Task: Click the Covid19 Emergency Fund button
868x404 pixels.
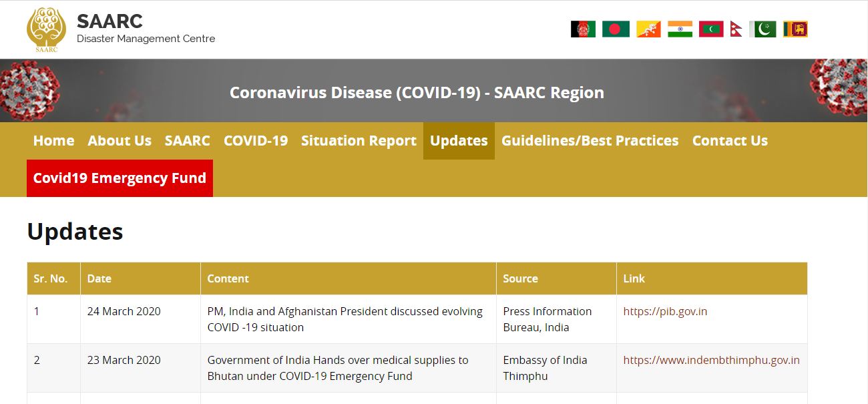Action: pyautogui.click(x=120, y=178)
